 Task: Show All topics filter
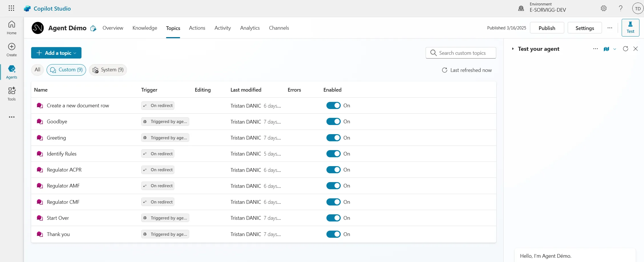[37, 70]
